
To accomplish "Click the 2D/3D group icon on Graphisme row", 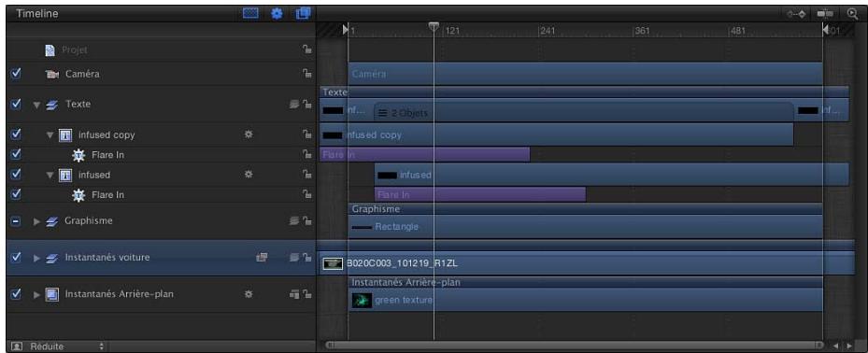I will (x=294, y=220).
